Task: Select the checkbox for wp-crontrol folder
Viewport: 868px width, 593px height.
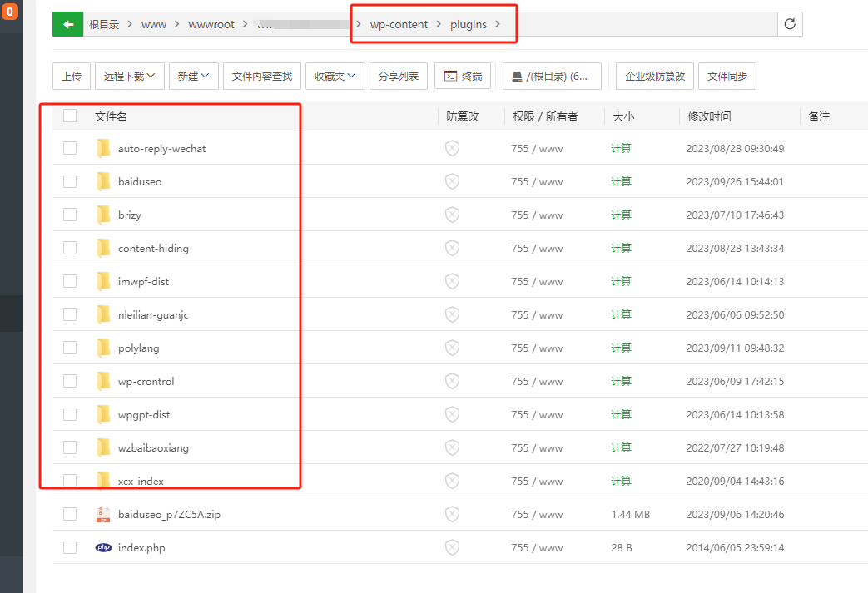Action: click(x=69, y=381)
